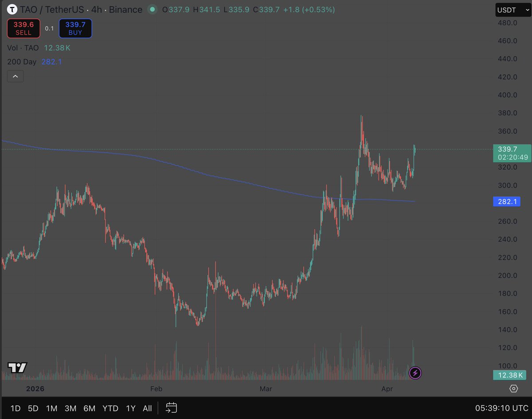Show the All time range
The width and height of the screenshot is (532, 419).
point(147,408)
